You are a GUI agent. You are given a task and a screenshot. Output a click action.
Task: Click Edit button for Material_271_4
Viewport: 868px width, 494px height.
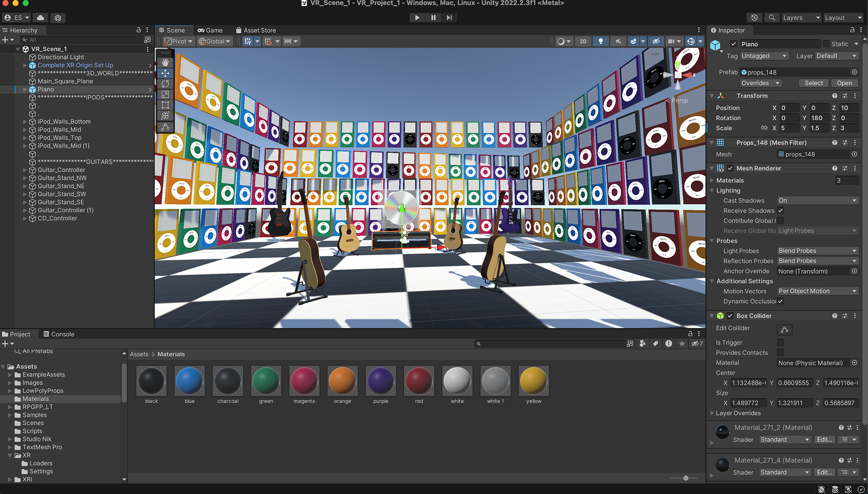click(824, 472)
